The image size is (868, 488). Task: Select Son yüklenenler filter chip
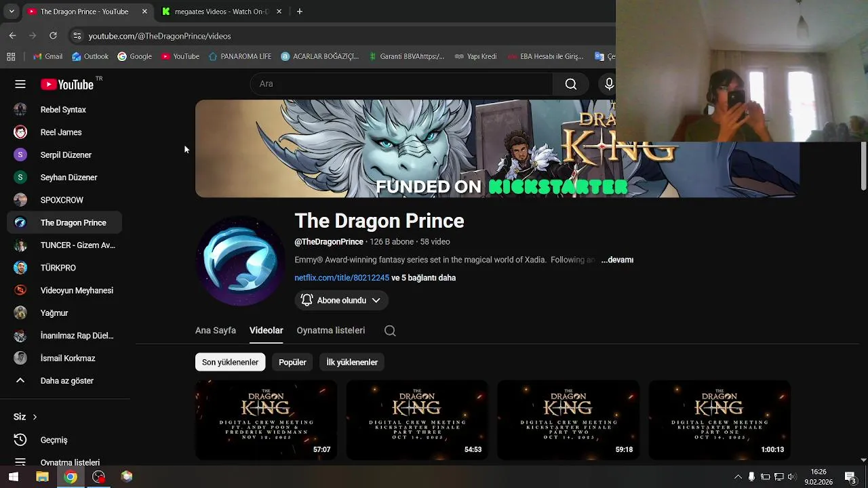point(230,362)
